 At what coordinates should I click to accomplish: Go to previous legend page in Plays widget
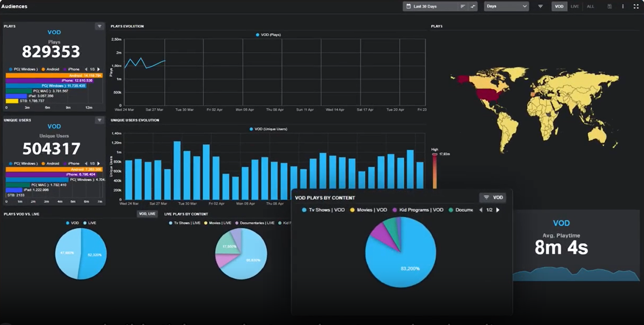(x=86, y=69)
